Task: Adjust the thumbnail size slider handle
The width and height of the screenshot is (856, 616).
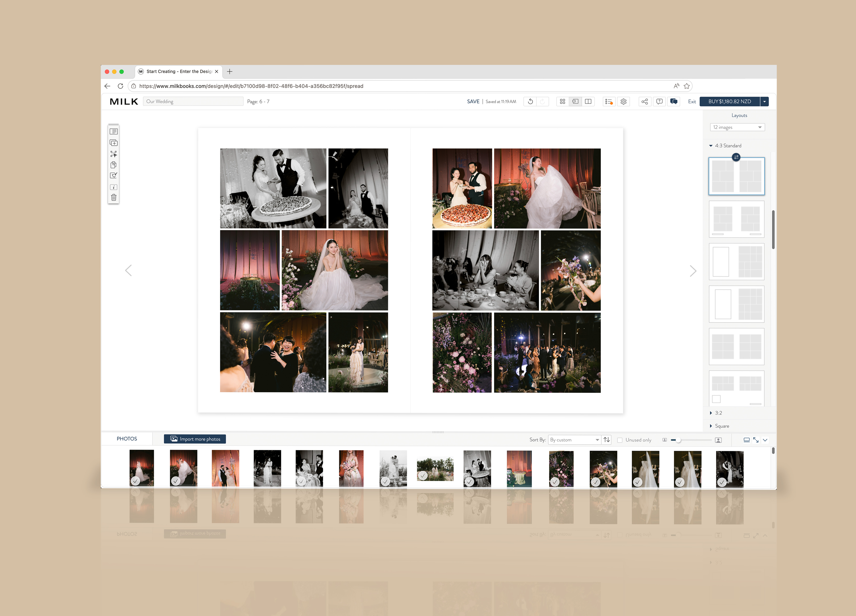Action: click(678, 440)
